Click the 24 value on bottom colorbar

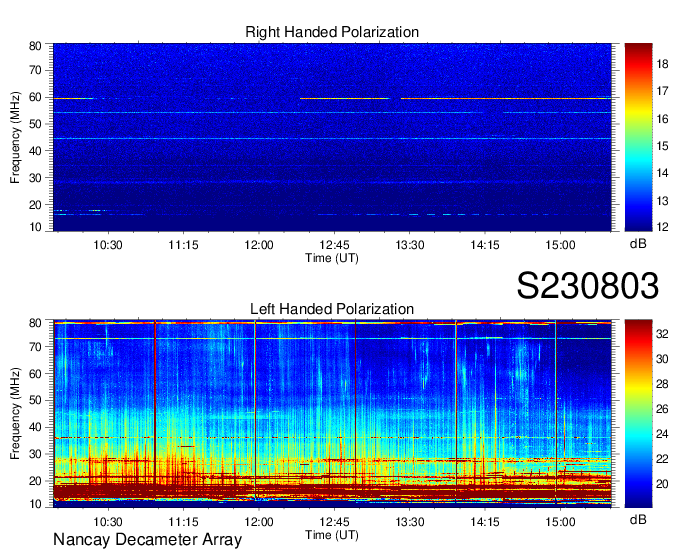(662, 434)
